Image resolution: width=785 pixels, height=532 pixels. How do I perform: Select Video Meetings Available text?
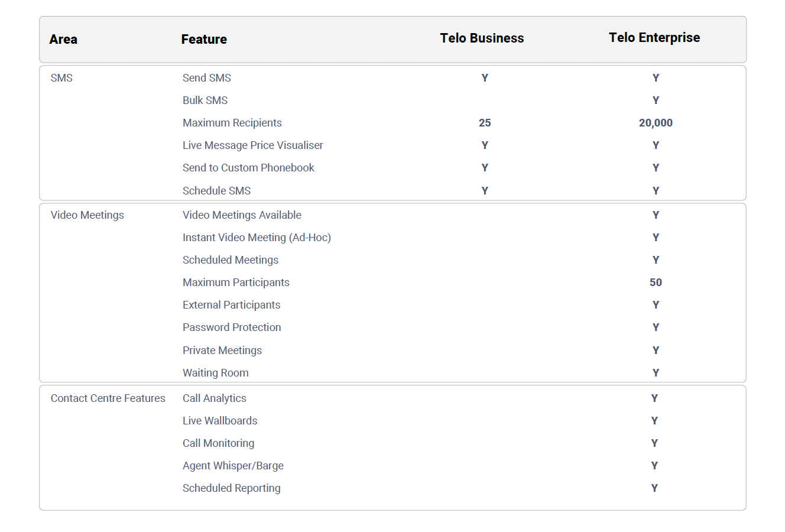(242, 215)
